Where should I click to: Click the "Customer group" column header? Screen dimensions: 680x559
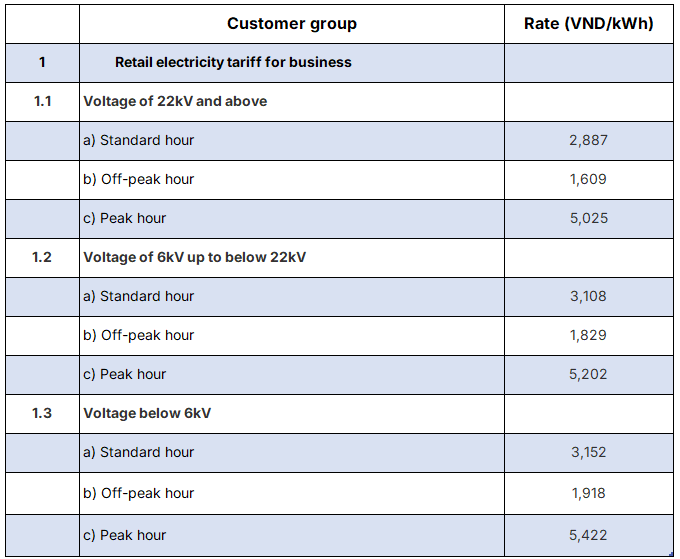click(x=291, y=24)
